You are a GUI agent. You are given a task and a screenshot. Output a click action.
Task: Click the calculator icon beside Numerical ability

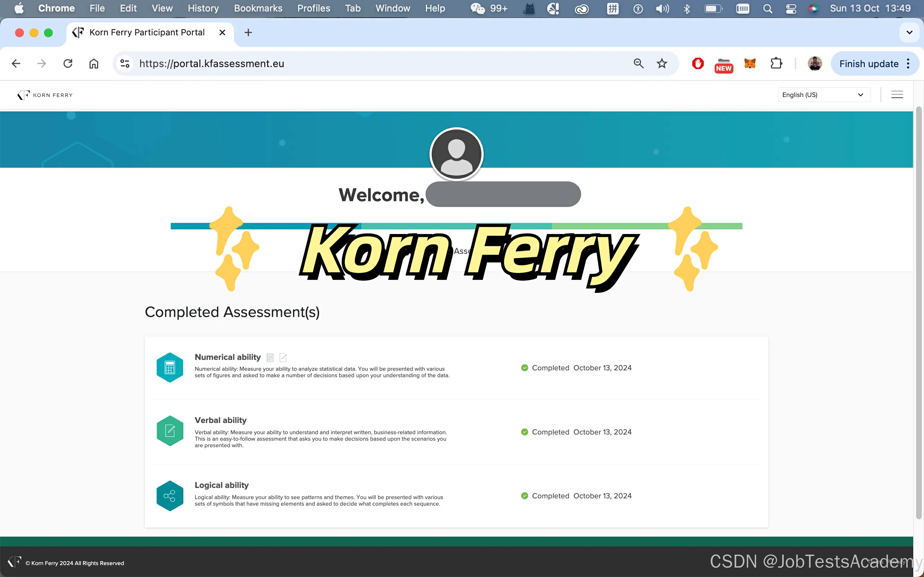pos(270,358)
